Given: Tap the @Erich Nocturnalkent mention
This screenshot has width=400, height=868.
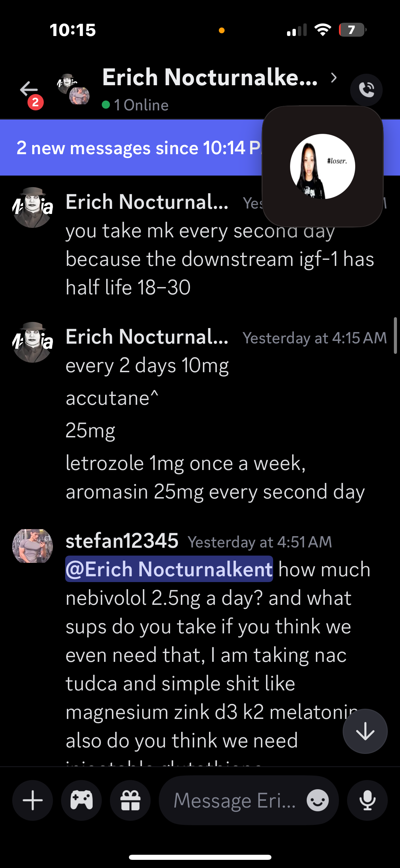Looking at the screenshot, I should tap(169, 569).
